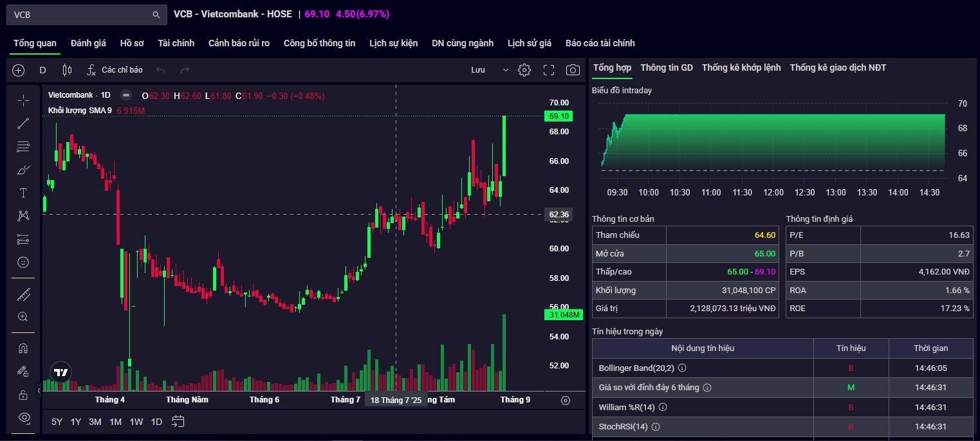Select the crosshair cursor tool
Viewport: 980px width, 441px height.
tap(23, 100)
